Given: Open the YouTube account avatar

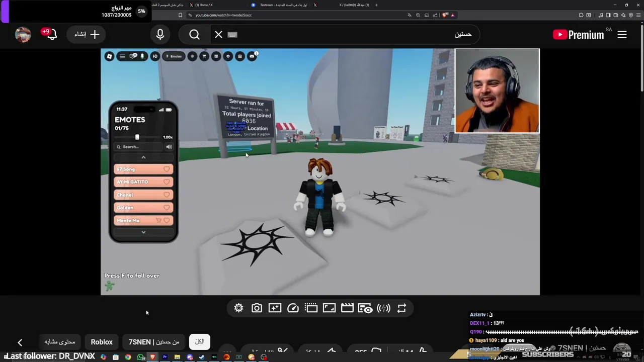Looking at the screenshot, I should pyautogui.click(x=23, y=35).
